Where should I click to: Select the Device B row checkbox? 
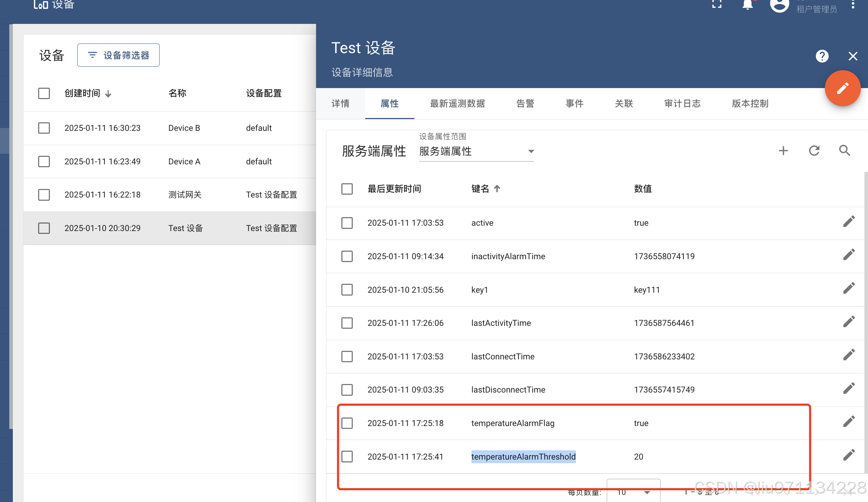[44, 128]
